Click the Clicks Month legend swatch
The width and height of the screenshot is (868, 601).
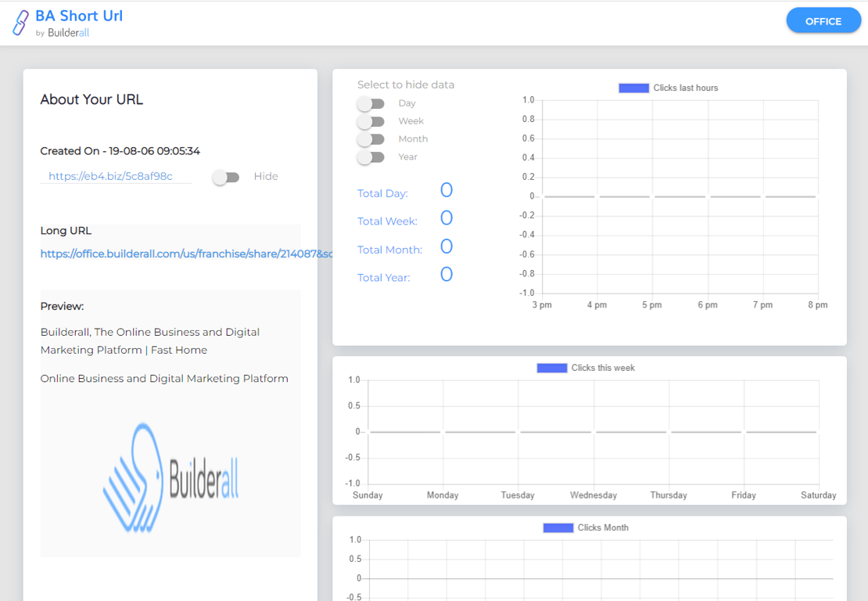pos(558,528)
